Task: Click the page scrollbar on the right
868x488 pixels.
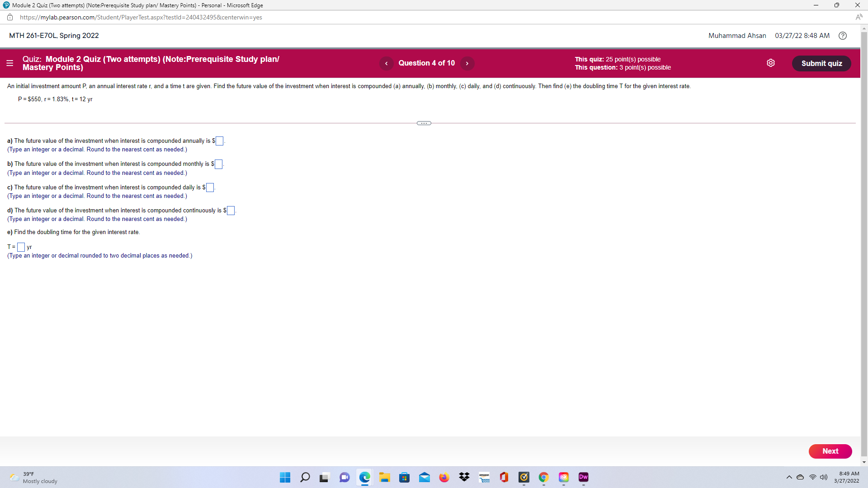Action: pos(864,244)
